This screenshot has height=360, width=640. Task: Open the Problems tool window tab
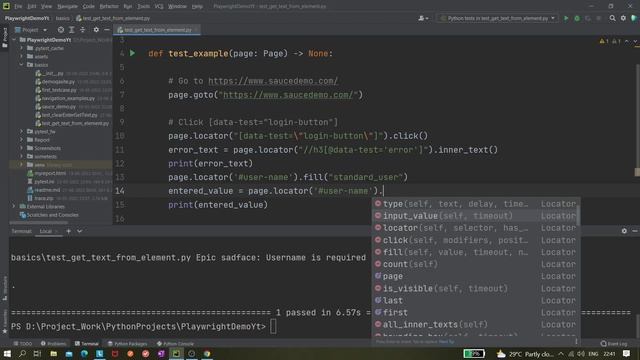(x=53, y=344)
